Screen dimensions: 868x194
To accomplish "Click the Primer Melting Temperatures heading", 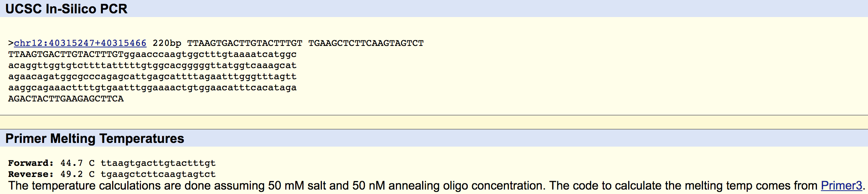I will point(95,138).
